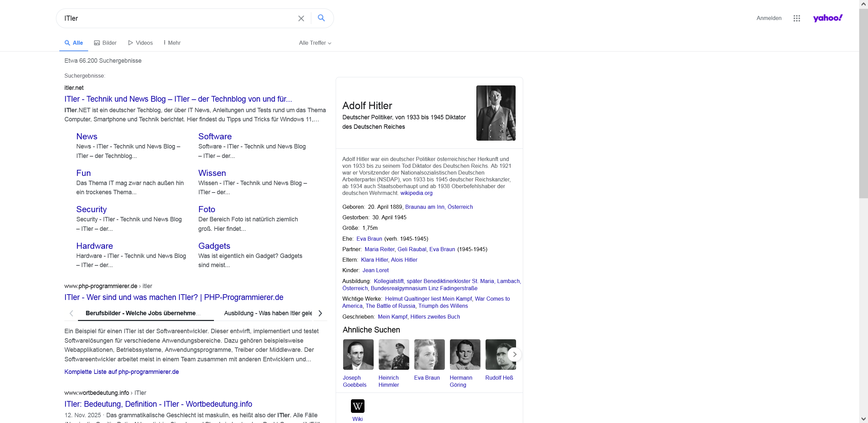The width and height of the screenshot is (868, 423).
Task: Click the Eva Braun thumbnail in similar searches
Action: click(x=429, y=355)
